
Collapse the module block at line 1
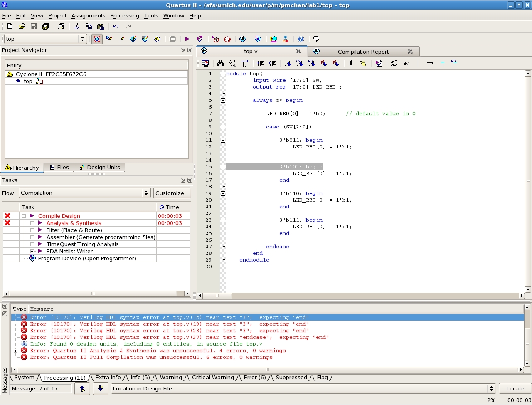click(x=223, y=74)
